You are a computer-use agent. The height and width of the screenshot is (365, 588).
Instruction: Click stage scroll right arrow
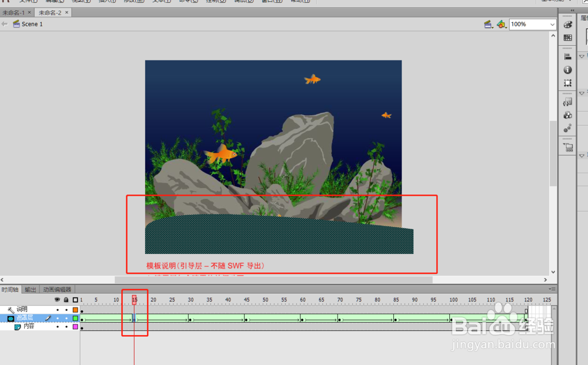point(545,280)
